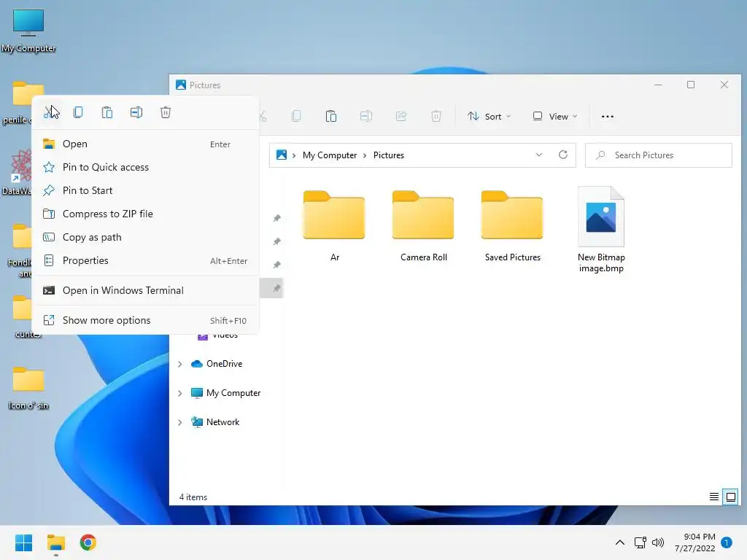
Task: Select the Ar folder
Action: [334, 226]
